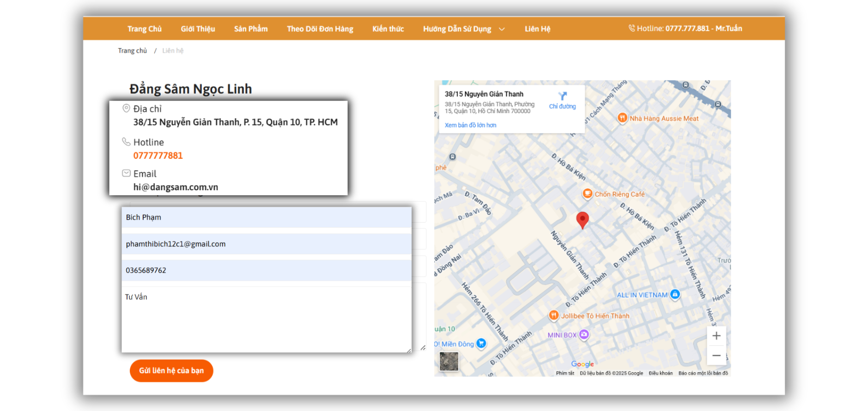Click Jollibee Tô Hiến Thành marker icon
Screen dimensions: 868x411
coord(553,315)
